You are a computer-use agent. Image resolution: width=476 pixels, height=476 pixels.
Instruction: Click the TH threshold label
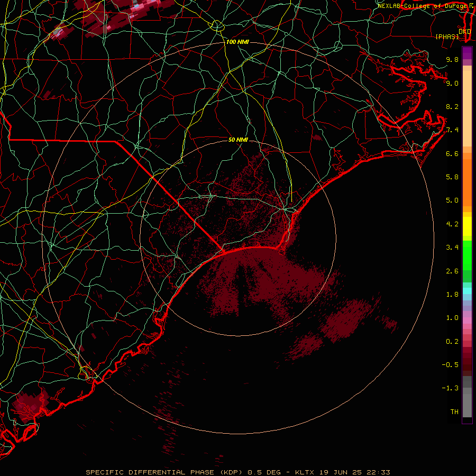point(454,412)
